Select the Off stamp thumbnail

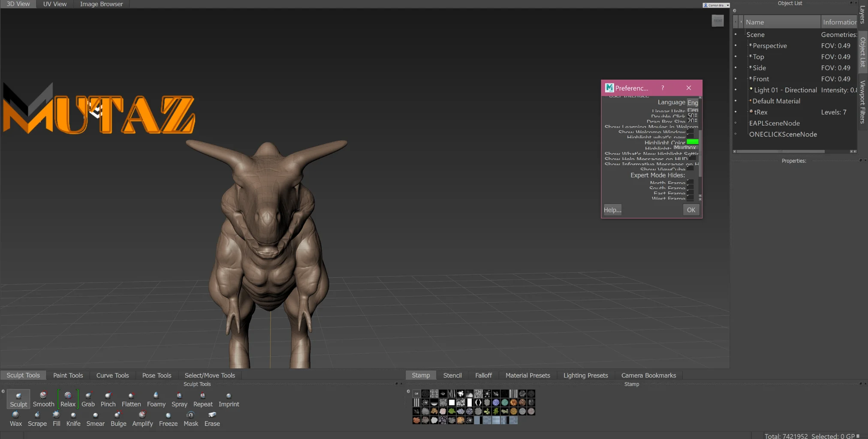click(416, 394)
